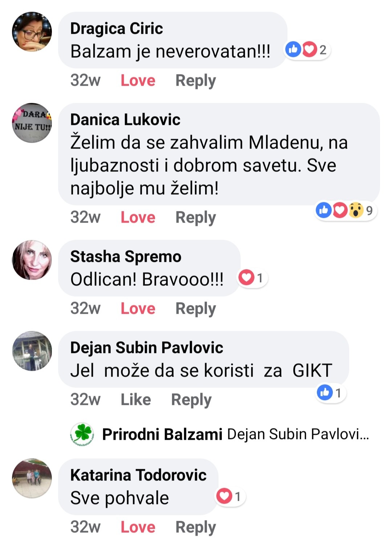Show the like reaction on Dejan's comment
392x548 pixels.
[331, 393]
